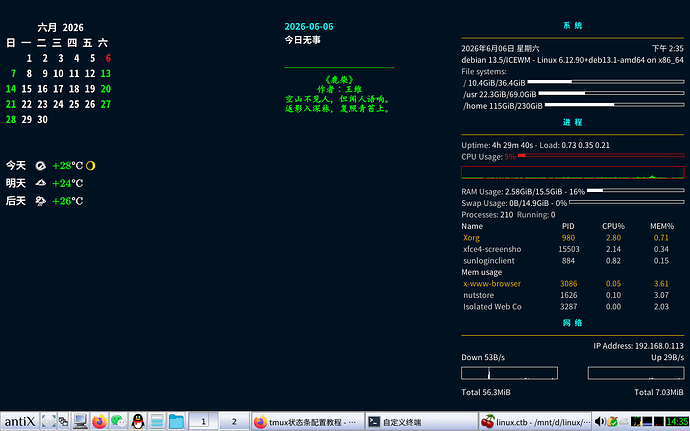
Task: Click the grey cloud tray icon
Action: tap(624, 421)
